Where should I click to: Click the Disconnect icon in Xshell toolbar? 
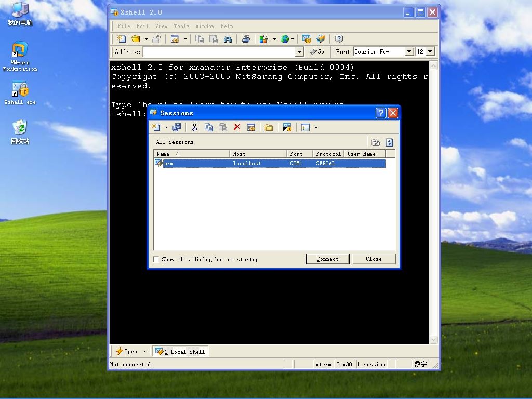point(156,39)
